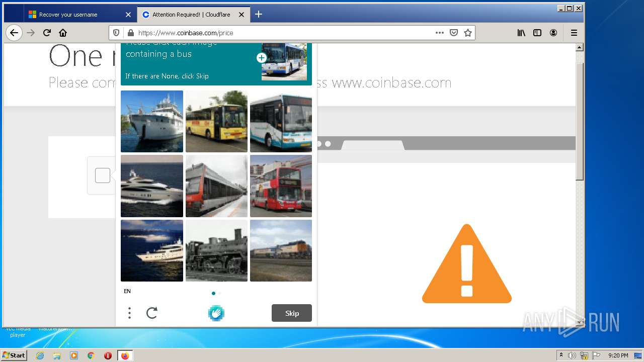Open the volume speaker tray icon

tap(572, 355)
